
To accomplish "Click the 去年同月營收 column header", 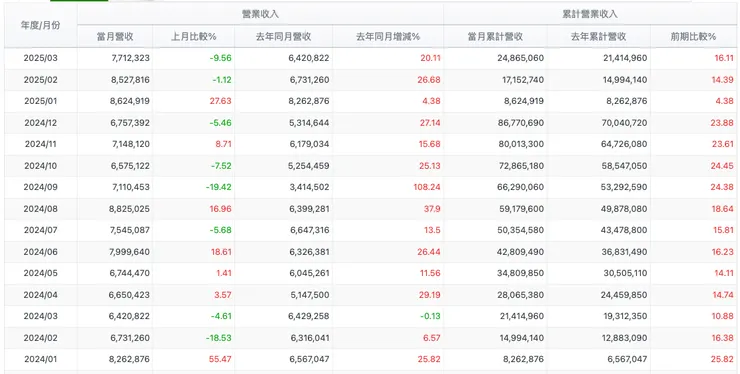I will [x=283, y=36].
